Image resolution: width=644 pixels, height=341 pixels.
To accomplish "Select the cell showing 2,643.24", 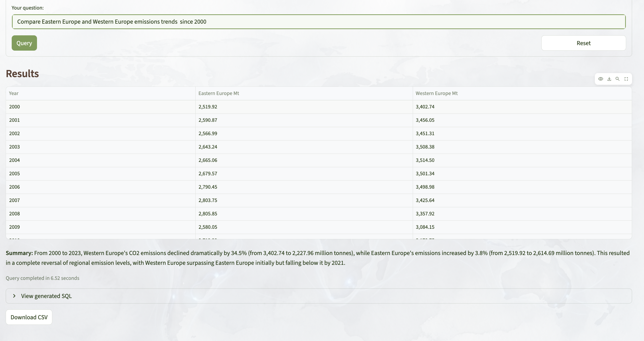I will 208,147.
